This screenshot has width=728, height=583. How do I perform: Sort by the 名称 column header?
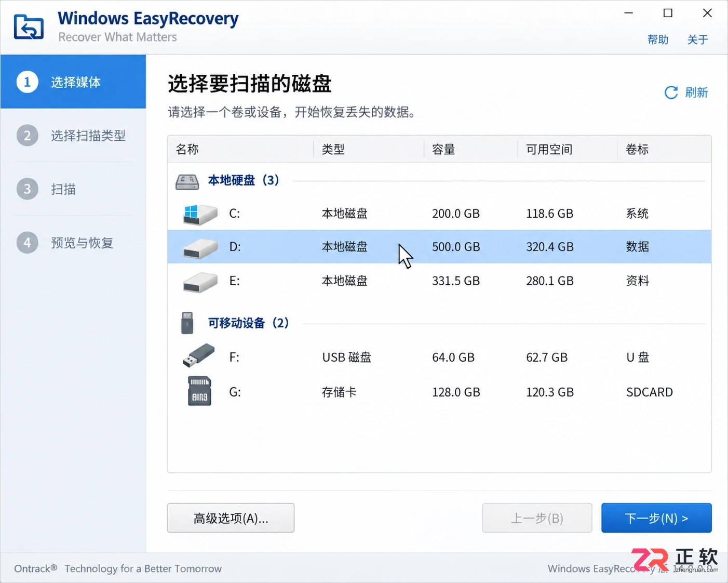tap(241, 149)
